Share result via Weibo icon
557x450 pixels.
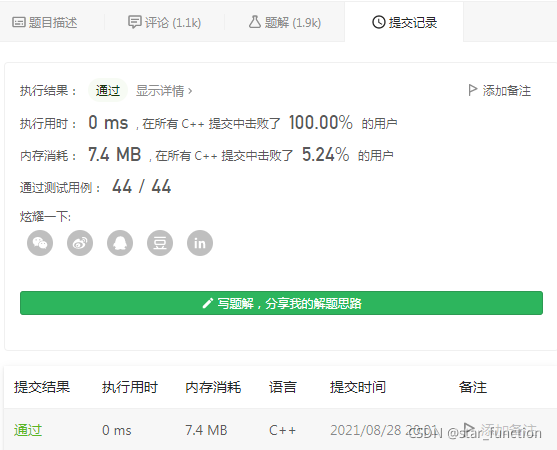click(80, 243)
